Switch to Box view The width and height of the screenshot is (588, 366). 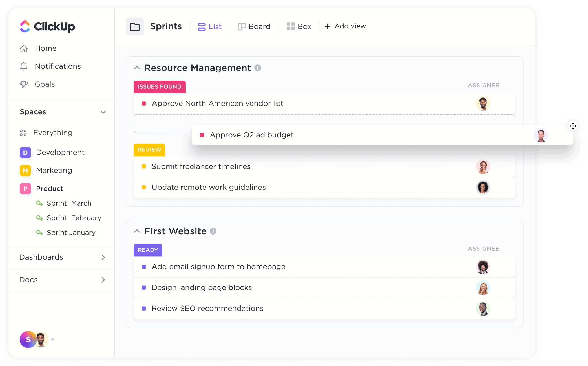click(x=299, y=26)
